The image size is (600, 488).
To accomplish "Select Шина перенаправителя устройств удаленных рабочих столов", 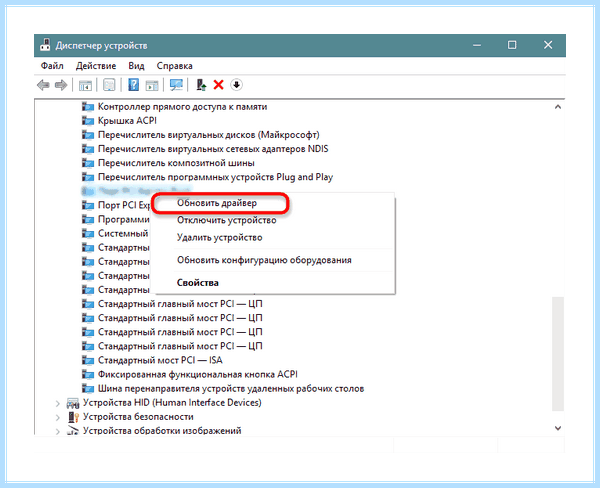I will pyautogui.click(x=231, y=388).
